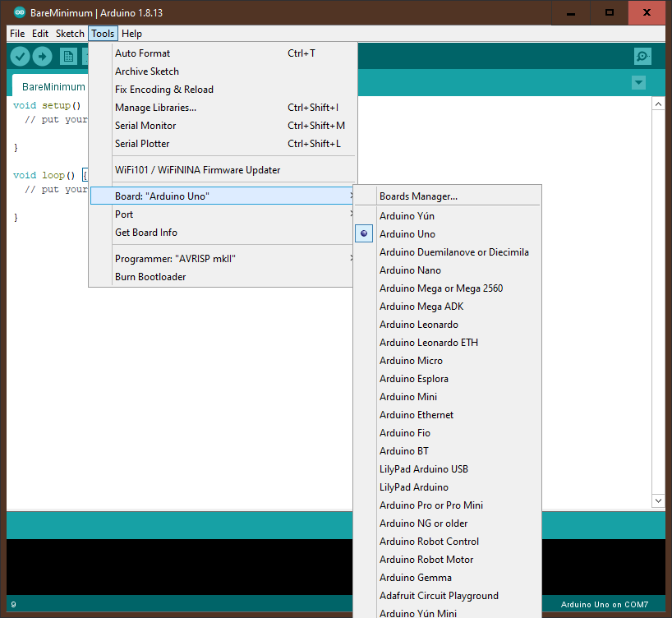The height and width of the screenshot is (618, 672).
Task: Open Manage Libraries...
Action: [x=223, y=107]
